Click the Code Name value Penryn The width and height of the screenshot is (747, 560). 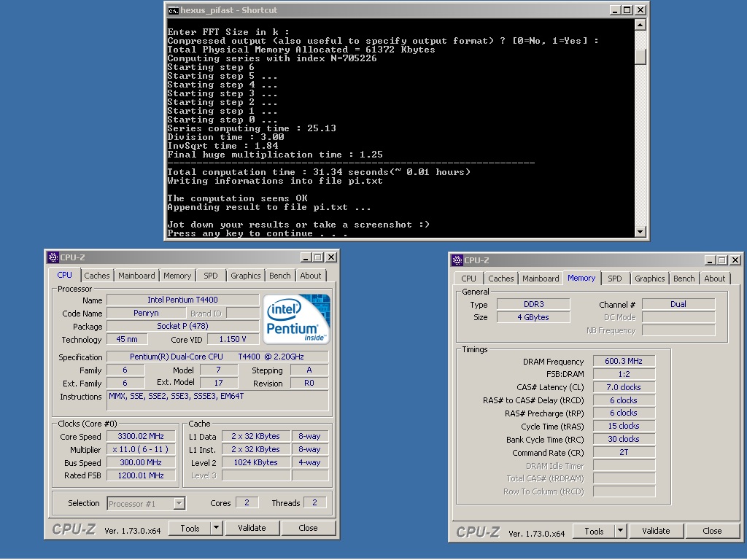coord(146,313)
